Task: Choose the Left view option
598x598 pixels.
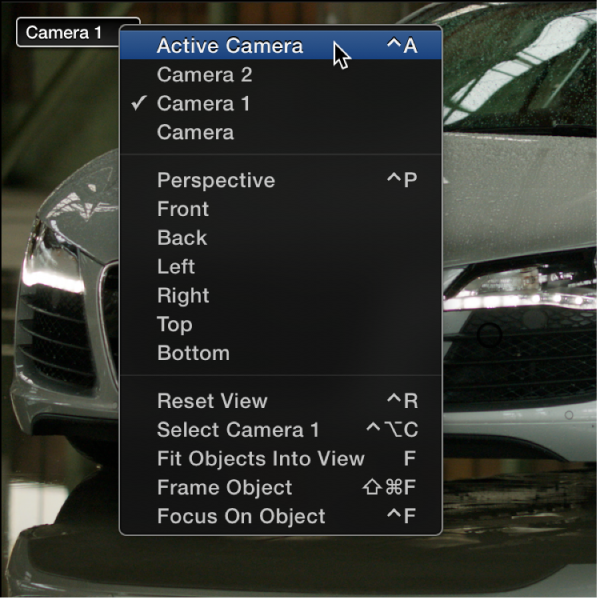Action: tap(281, 267)
